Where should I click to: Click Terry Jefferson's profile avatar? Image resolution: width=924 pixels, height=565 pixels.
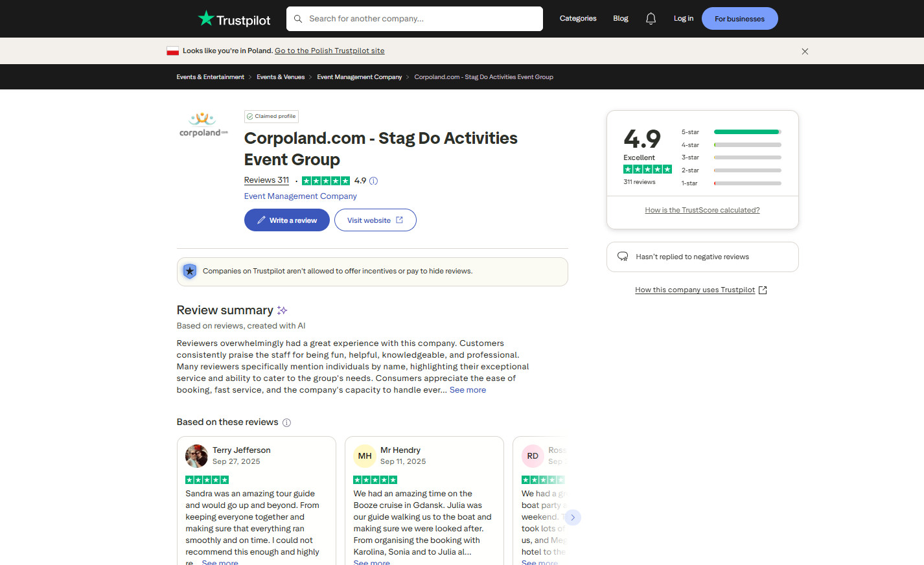pyautogui.click(x=196, y=455)
